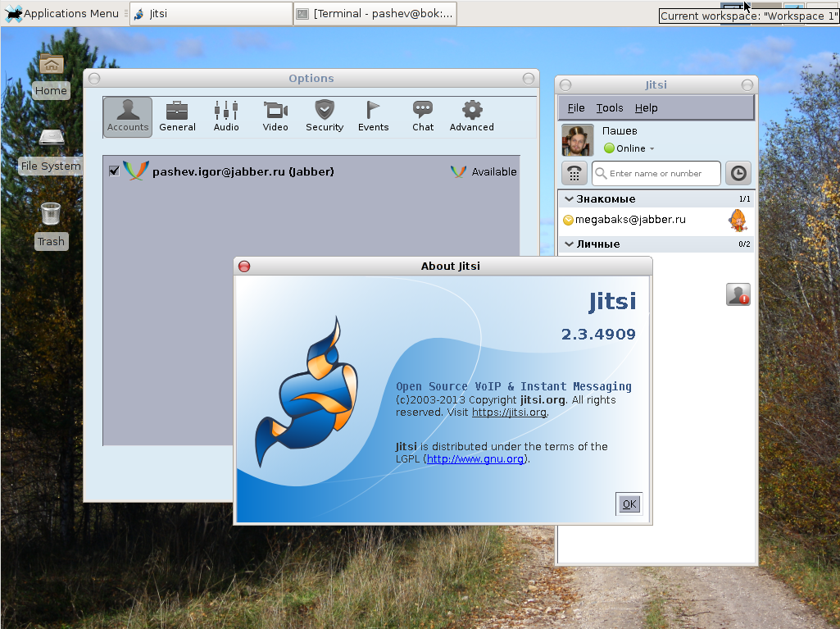Image resolution: width=840 pixels, height=629 pixels.
Task: Open the https://jitsi.org link
Action: (x=509, y=412)
